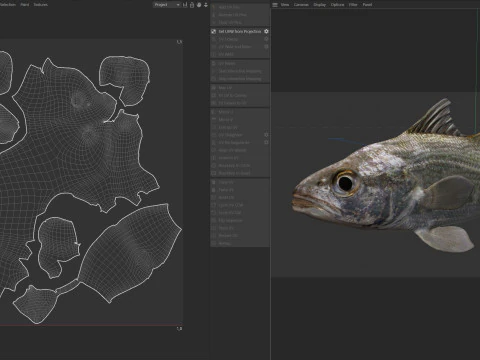
Task: Open the Remap command
Action: (x=240, y=243)
